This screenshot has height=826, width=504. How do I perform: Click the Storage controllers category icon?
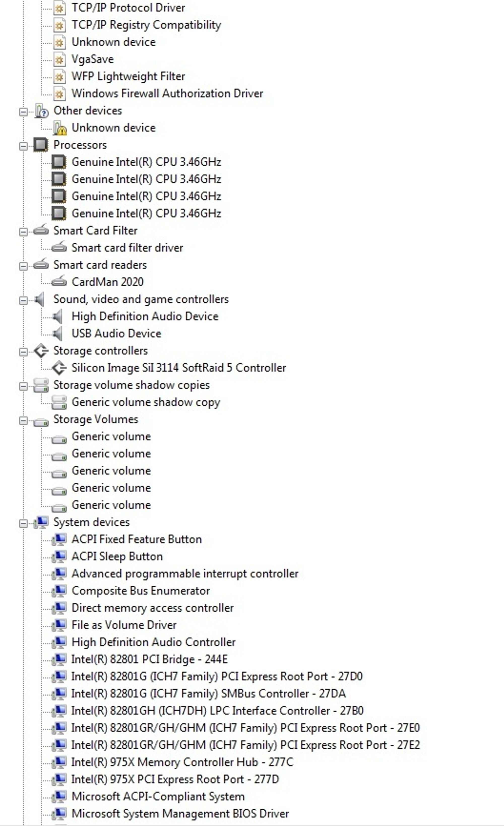[41, 351]
